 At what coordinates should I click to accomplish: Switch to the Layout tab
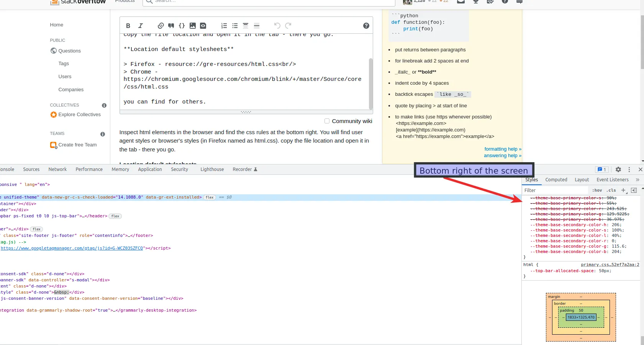tap(582, 180)
